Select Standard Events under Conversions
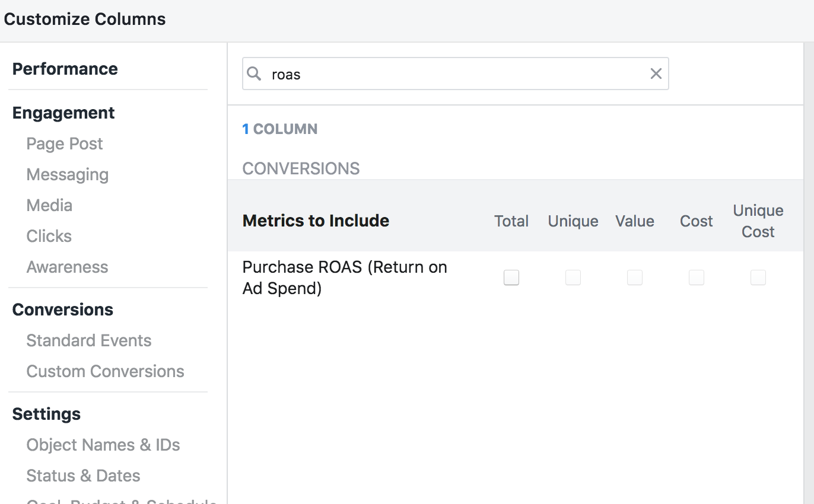 coord(88,340)
